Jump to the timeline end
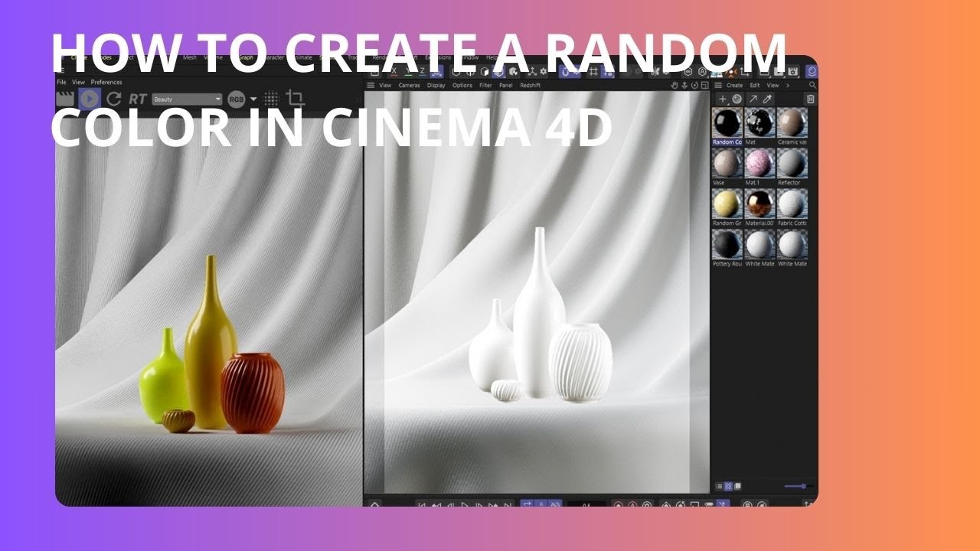 click(x=508, y=506)
